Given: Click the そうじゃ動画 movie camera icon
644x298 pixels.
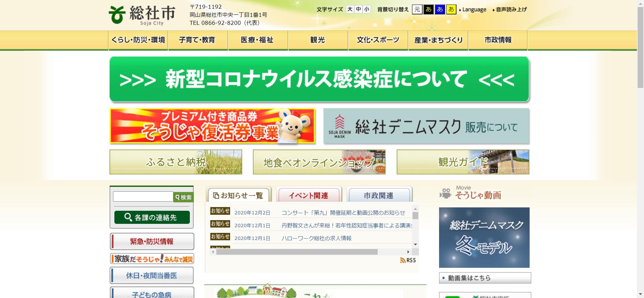Looking at the screenshot, I should point(445,194).
